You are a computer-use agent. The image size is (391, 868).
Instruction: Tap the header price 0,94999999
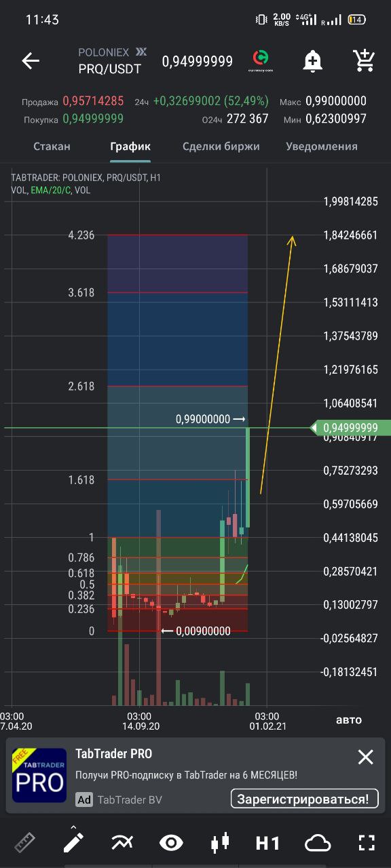pyautogui.click(x=198, y=62)
